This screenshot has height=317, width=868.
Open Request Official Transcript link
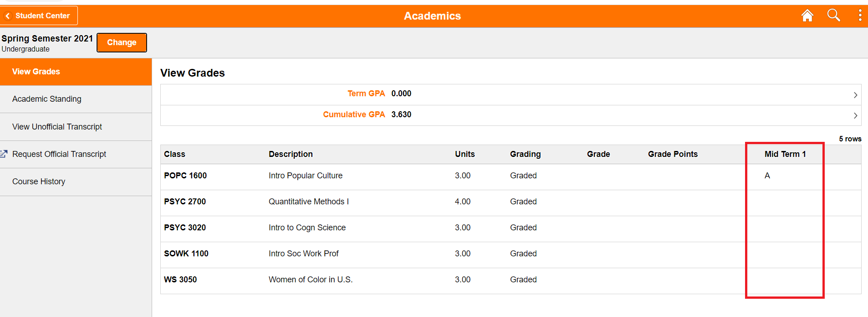pyautogui.click(x=59, y=154)
